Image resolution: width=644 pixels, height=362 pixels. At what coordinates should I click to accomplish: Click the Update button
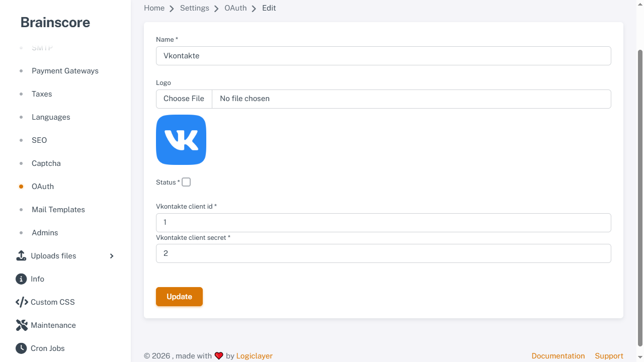point(179,297)
